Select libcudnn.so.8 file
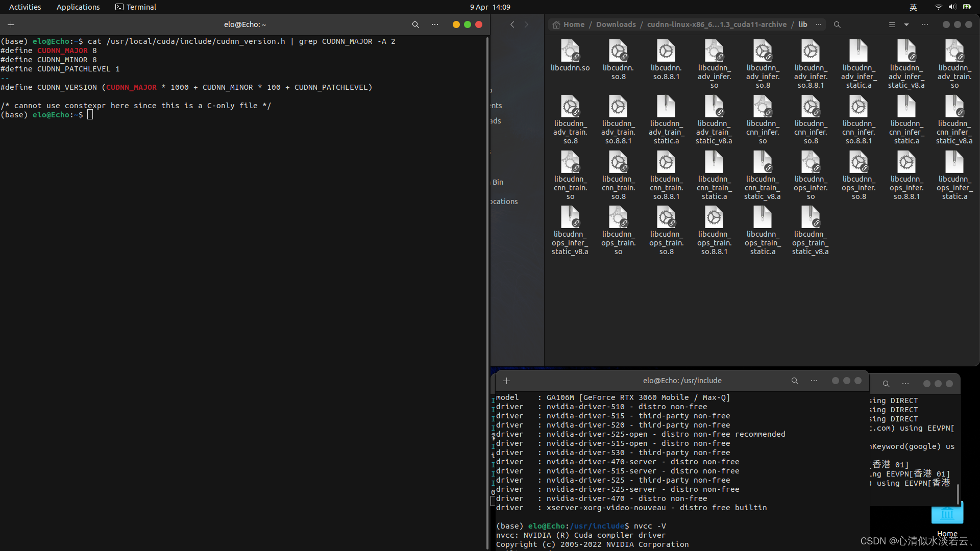The height and width of the screenshot is (551, 980). pos(618,60)
